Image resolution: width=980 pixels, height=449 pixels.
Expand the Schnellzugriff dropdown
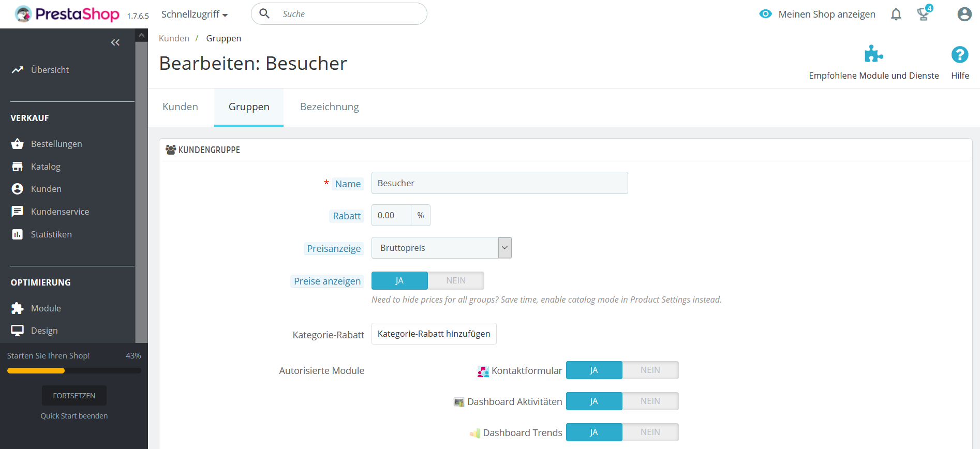(195, 14)
